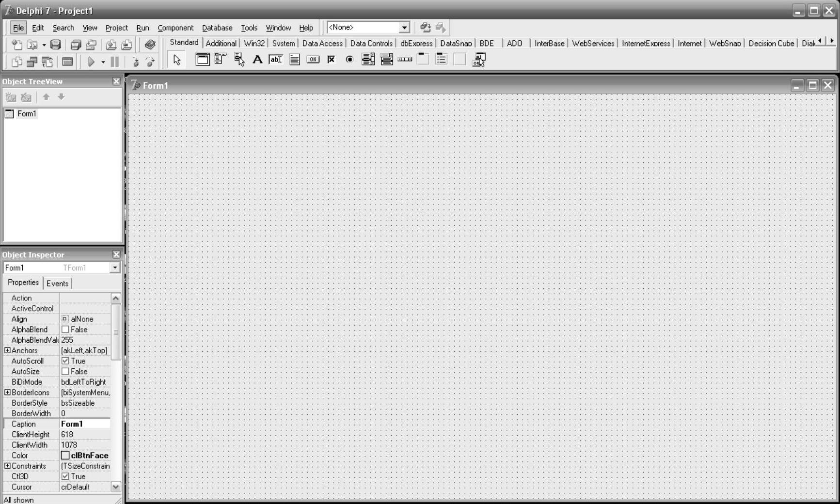Viewport: 840px width, 504px height.
Task: Select the RadioGroup component icon
Action: point(442,60)
